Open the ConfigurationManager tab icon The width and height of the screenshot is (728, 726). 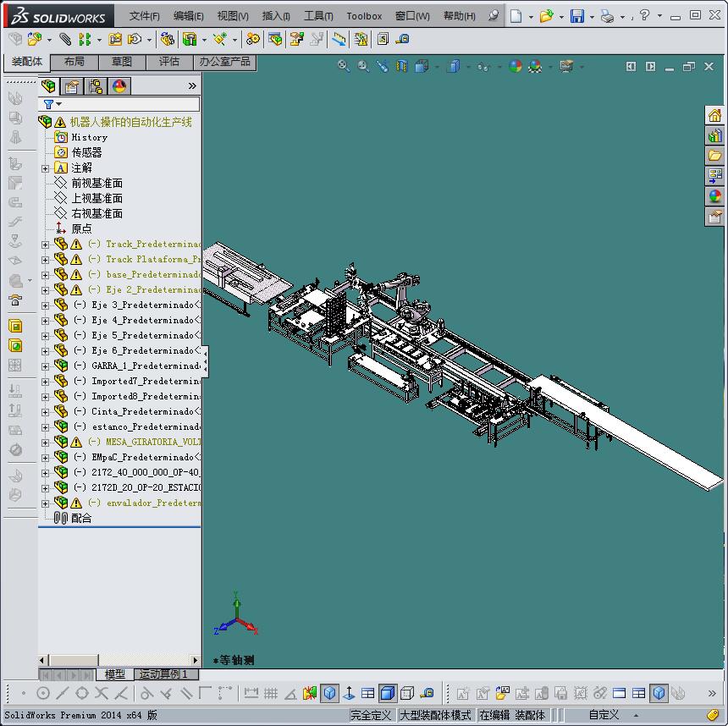96,86
